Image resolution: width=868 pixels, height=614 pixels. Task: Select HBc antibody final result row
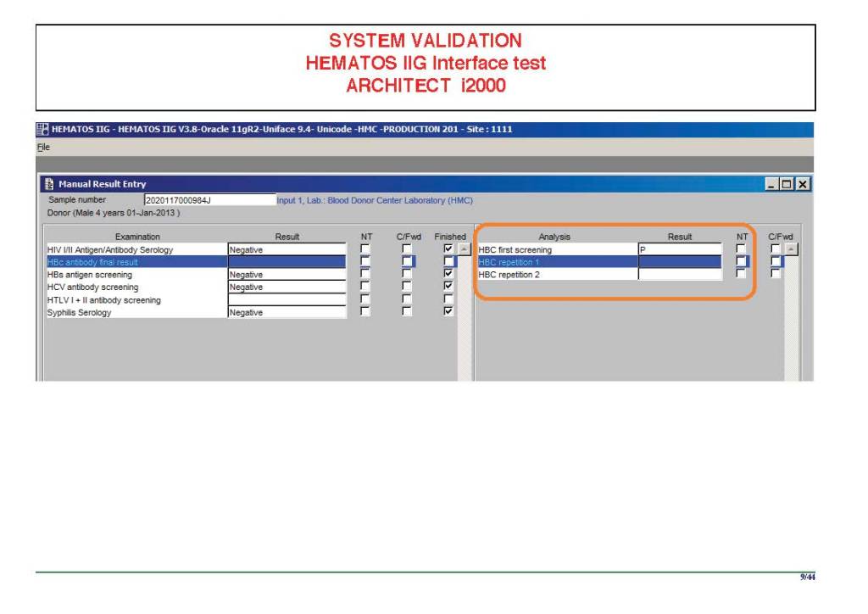(136, 262)
